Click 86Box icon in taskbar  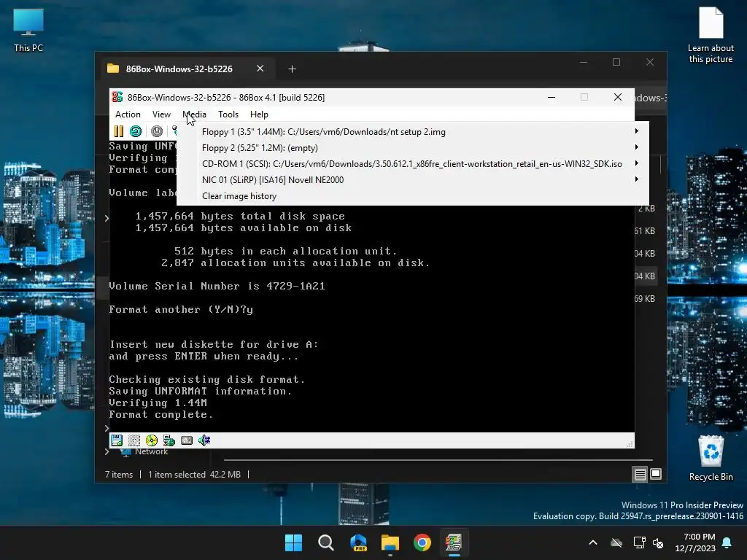point(454,542)
